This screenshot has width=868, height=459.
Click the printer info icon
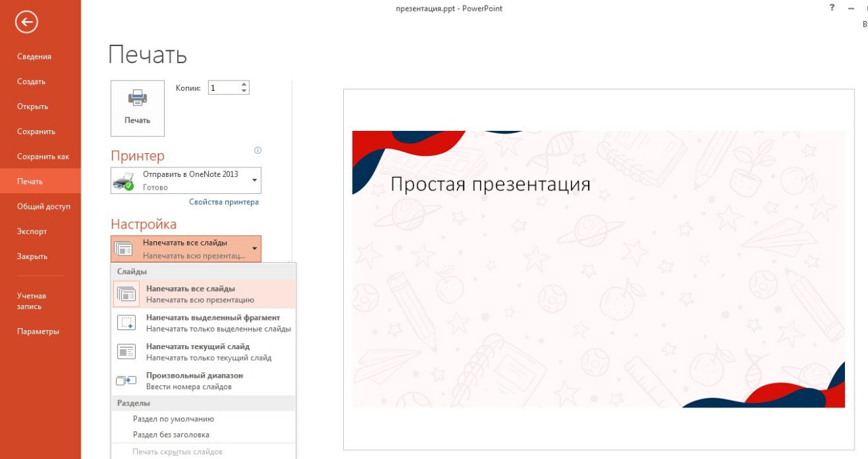pyautogui.click(x=258, y=151)
